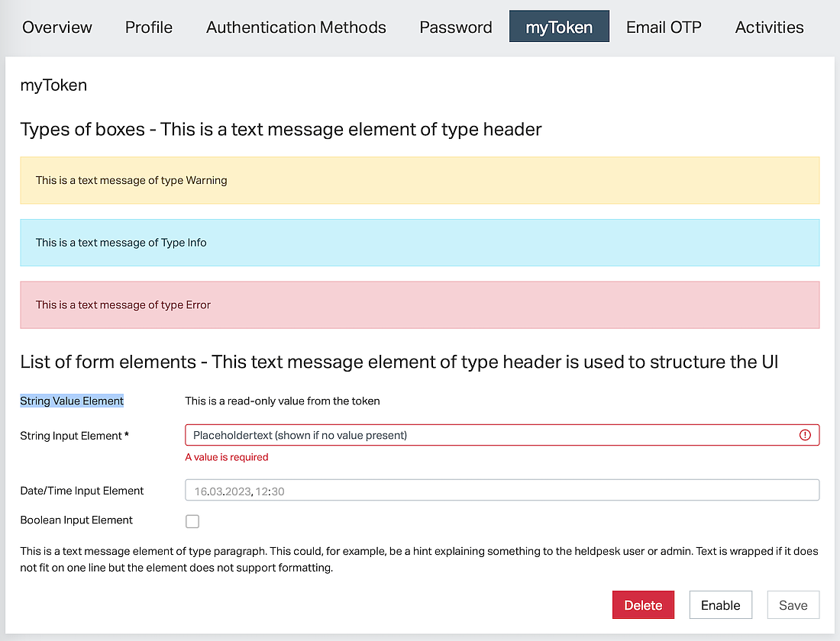840x641 pixels.
Task: Click the yellow Warning message box
Action: tap(420, 181)
